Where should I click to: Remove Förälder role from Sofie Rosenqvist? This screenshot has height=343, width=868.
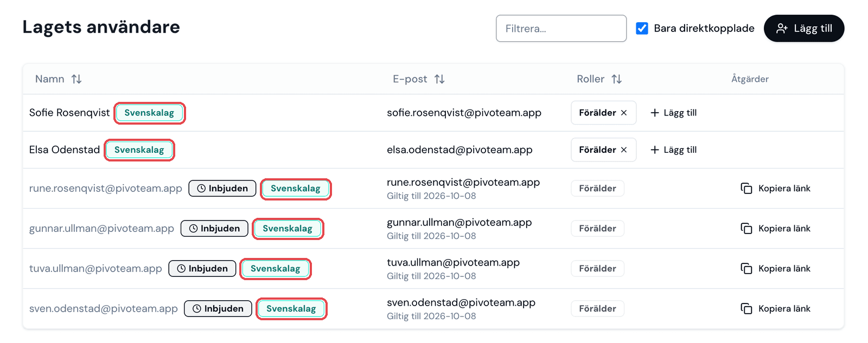coord(624,113)
